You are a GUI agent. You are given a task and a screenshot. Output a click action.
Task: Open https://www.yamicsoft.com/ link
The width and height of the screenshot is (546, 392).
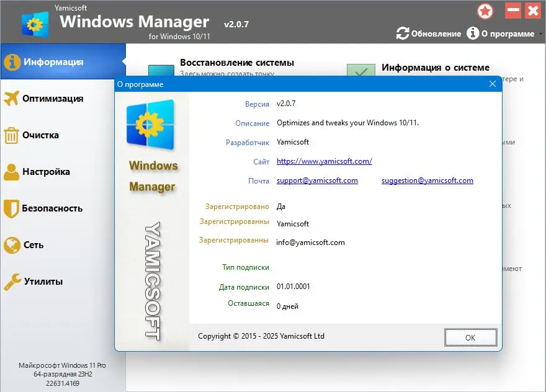coord(324,161)
